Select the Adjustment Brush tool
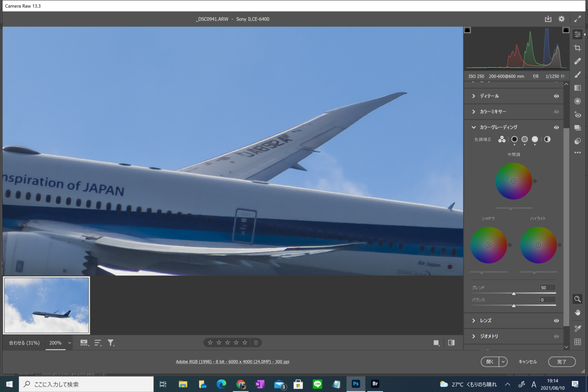588x392 pixels. tap(578, 74)
